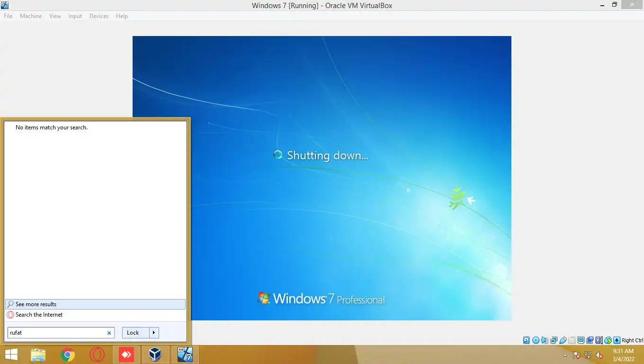
Task: Click the shared folders status icon
Action: 572,340
